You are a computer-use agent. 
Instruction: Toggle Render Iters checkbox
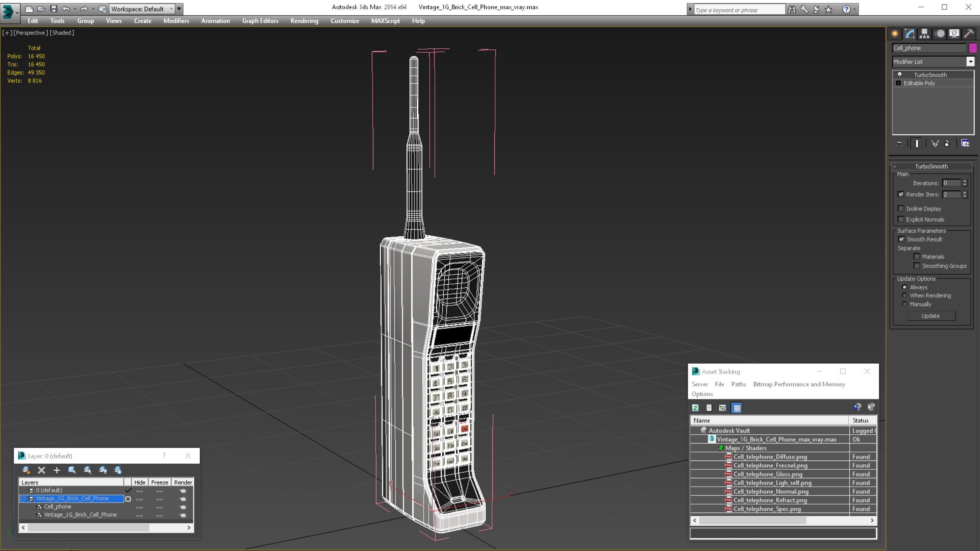[901, 194]
